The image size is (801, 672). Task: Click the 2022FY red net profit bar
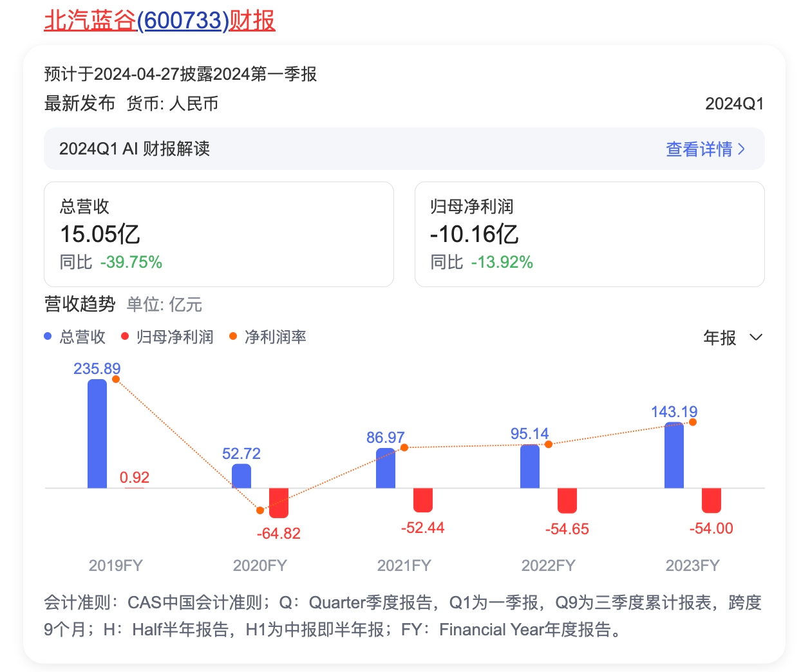click(567, 501)
